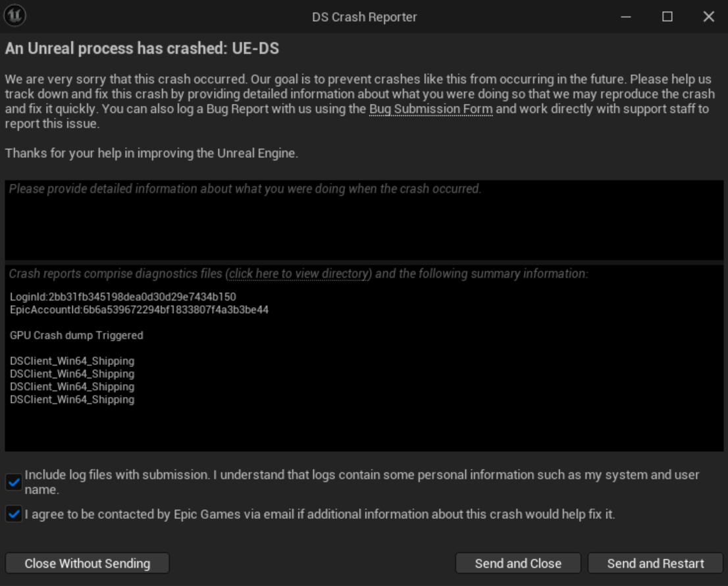Click the Thanks for your help text
The width and height of the screenshot is (728, 586).
pyautogui.click(x=151, y=154)
